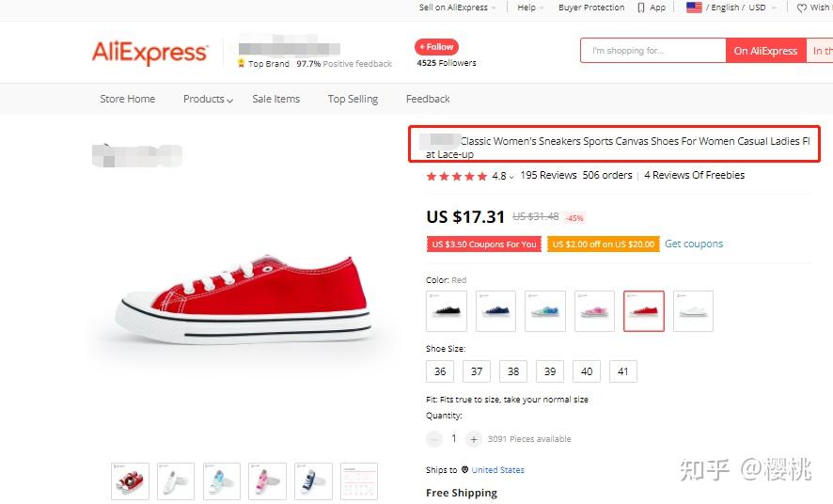The width and height of the screenshot is (833, 504).
Task: Expand the 4.8 rating breakdown arrow
Action: [511, 177]
